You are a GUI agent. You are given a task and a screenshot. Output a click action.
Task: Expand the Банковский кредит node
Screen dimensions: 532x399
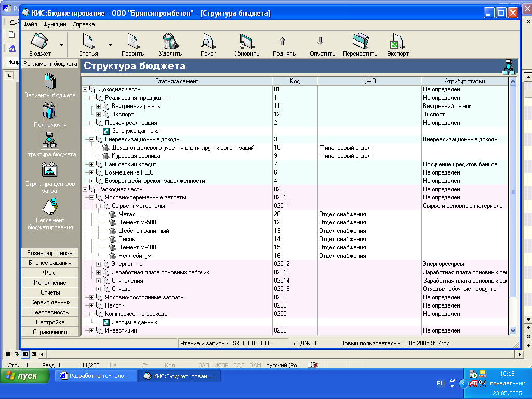[x=91, y=164]
